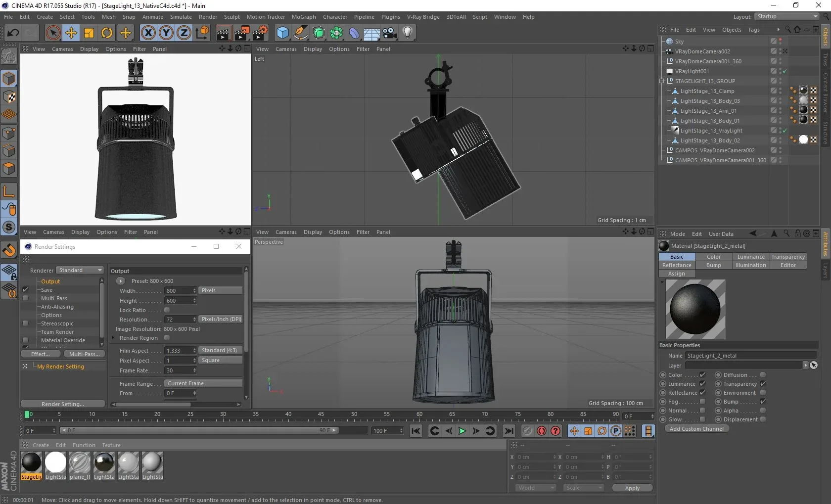The width and height of the screenshot is (831, 504).
Task: Open the MoGraph menu
Action: tap(304, 17)
